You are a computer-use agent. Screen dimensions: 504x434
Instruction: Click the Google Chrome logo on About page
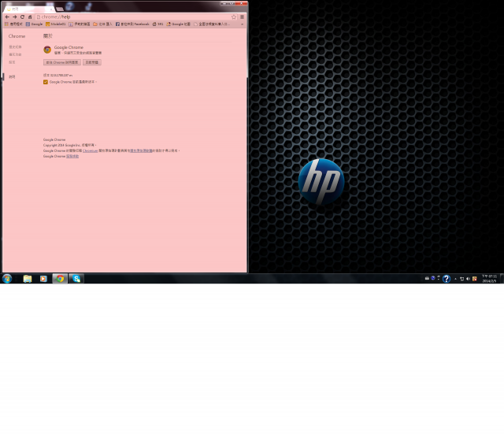click(47, 50)
